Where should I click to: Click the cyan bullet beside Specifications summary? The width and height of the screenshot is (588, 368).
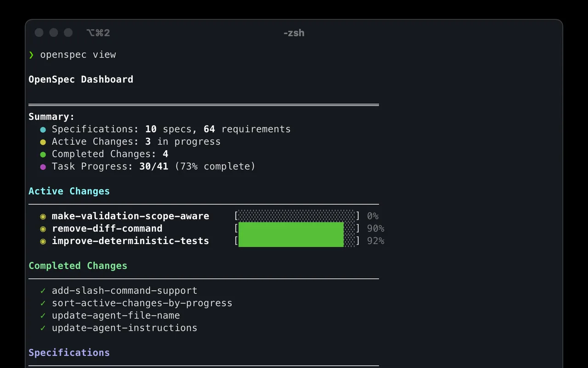(43, 130)
